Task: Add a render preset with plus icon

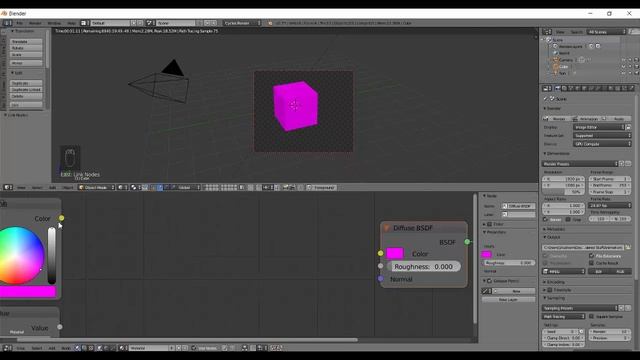Action: [622, 164]
